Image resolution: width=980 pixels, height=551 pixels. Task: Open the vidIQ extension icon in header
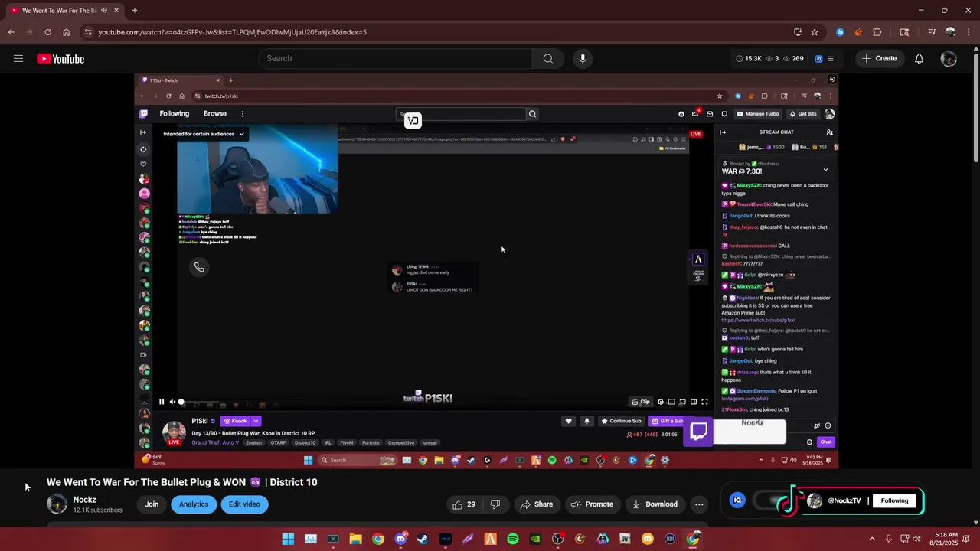click(818, 59)
